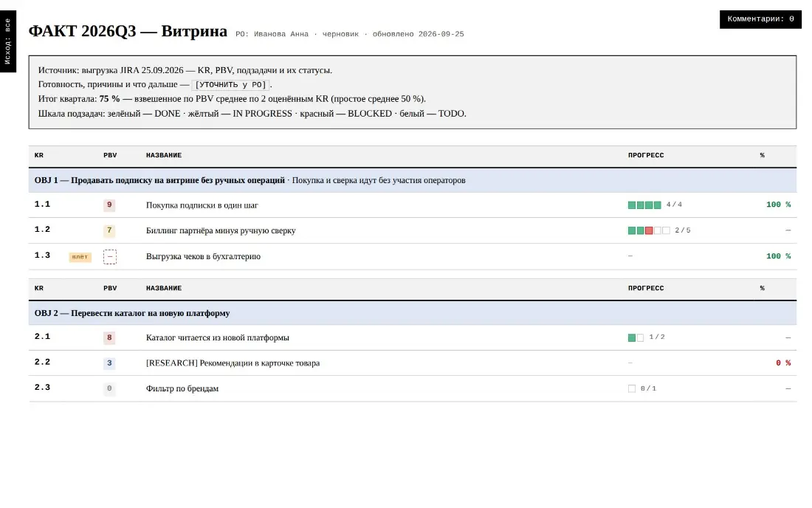812x508 pixels.
Task: Click the Шкала подзадач legend line
Action: click(x=252, y=114)
